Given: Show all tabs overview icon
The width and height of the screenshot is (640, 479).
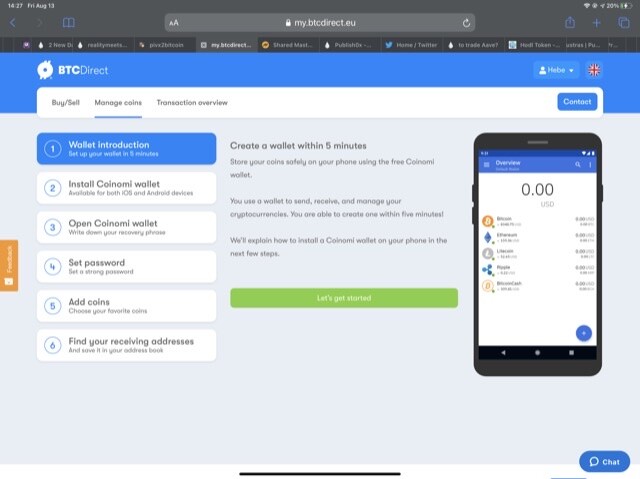Looking at the screenshot, I should coord(624,22).
